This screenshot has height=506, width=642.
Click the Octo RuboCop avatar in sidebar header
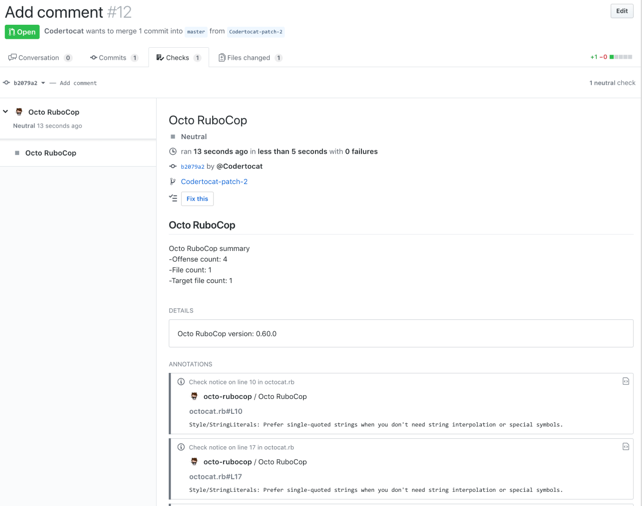19,112
